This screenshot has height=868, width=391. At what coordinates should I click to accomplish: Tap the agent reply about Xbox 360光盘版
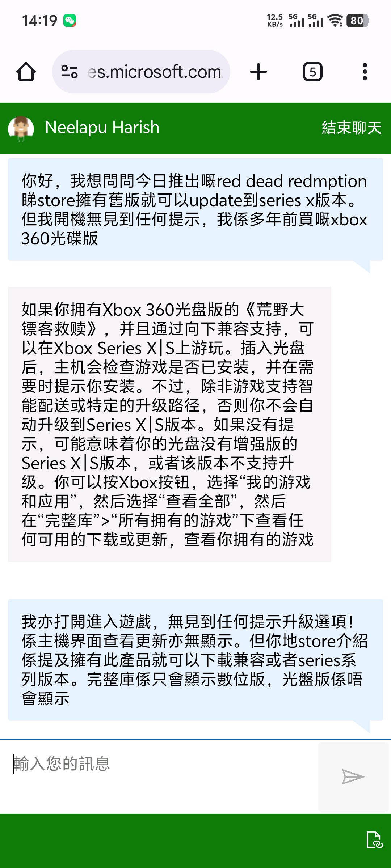coord(169,424)
